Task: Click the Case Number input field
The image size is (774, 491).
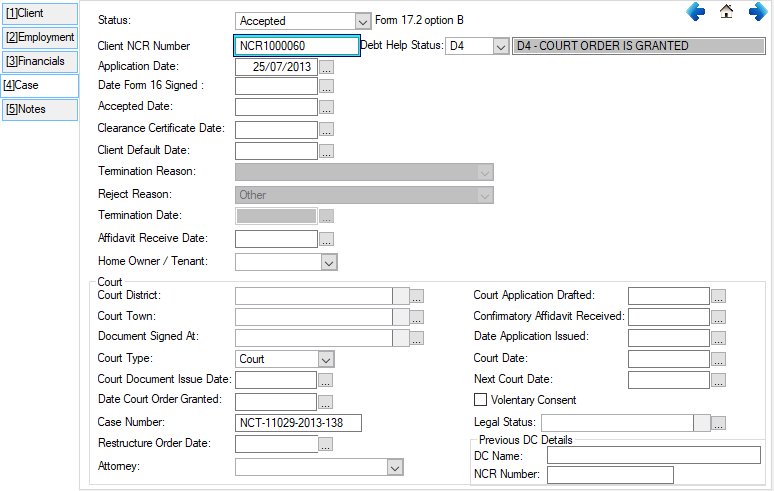Action: (x=298, y=423)
